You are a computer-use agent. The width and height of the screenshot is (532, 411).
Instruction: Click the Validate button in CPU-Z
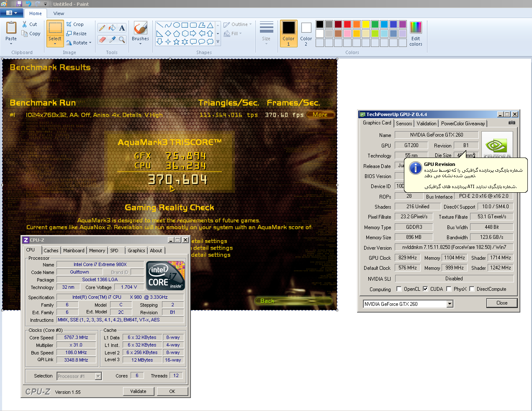click(x=138, y=391)
